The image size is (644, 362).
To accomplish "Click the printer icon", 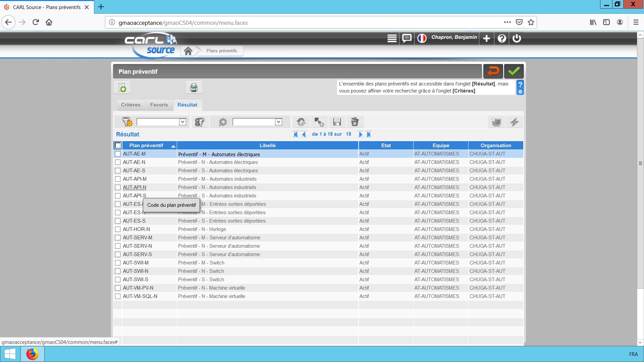I will tap(194, 88).
